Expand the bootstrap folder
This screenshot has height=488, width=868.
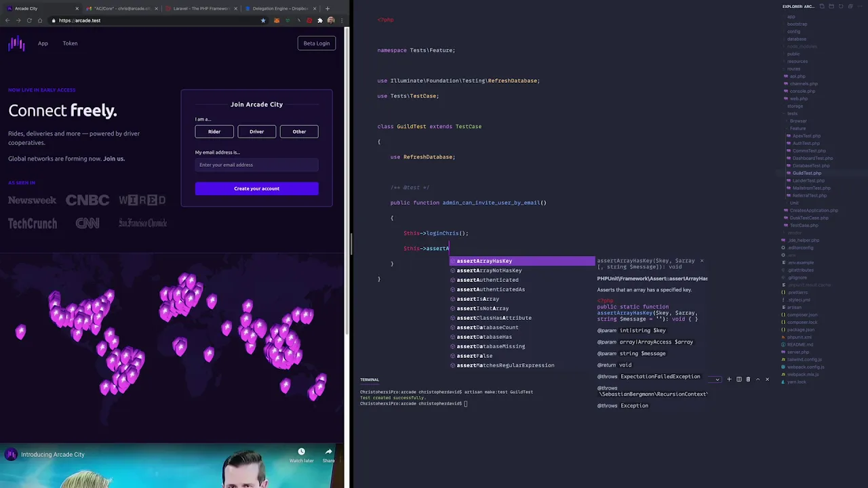797,24
